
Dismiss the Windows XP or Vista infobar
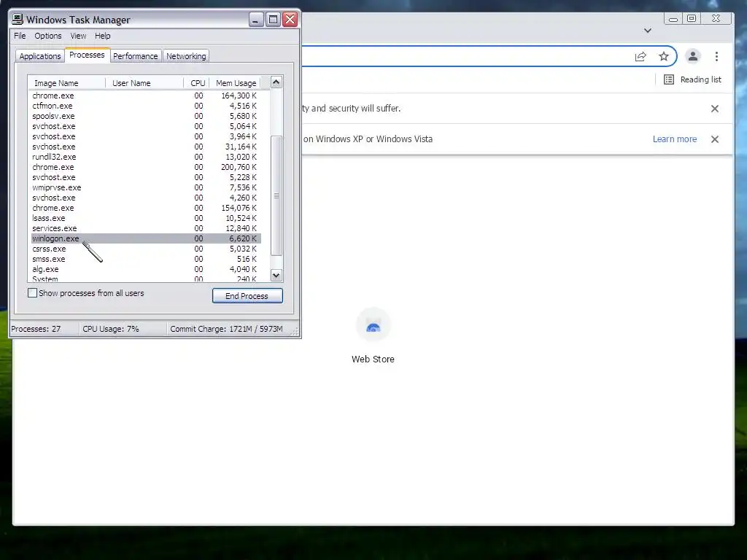tap(715, 139)
